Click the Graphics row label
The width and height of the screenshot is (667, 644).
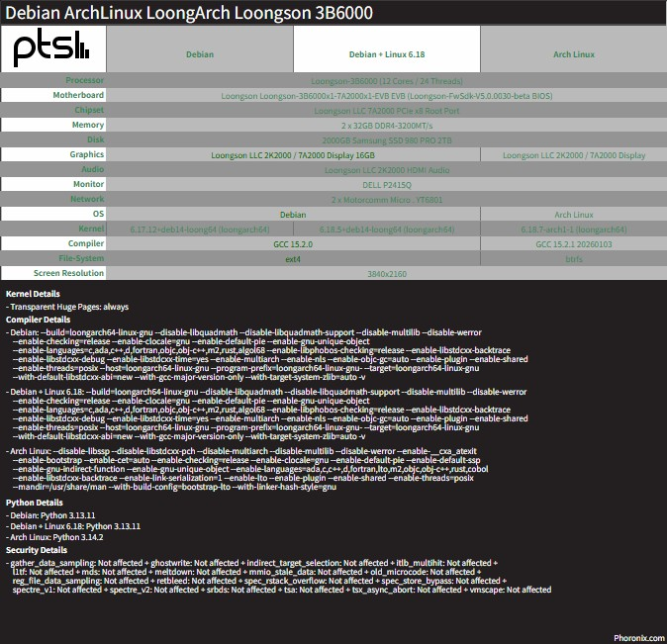coord(86,154)
